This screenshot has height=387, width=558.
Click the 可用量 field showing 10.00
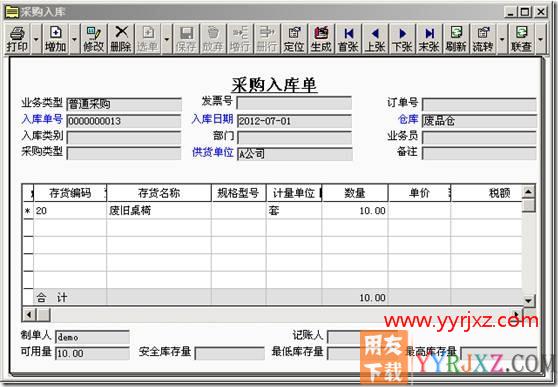click(x=92, y=354)
